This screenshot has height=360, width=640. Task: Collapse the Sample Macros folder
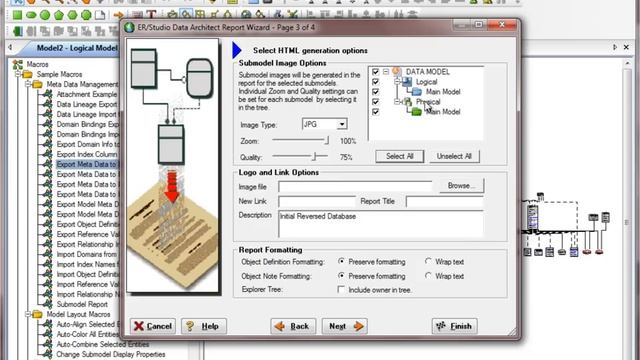(x=18, y=74)
